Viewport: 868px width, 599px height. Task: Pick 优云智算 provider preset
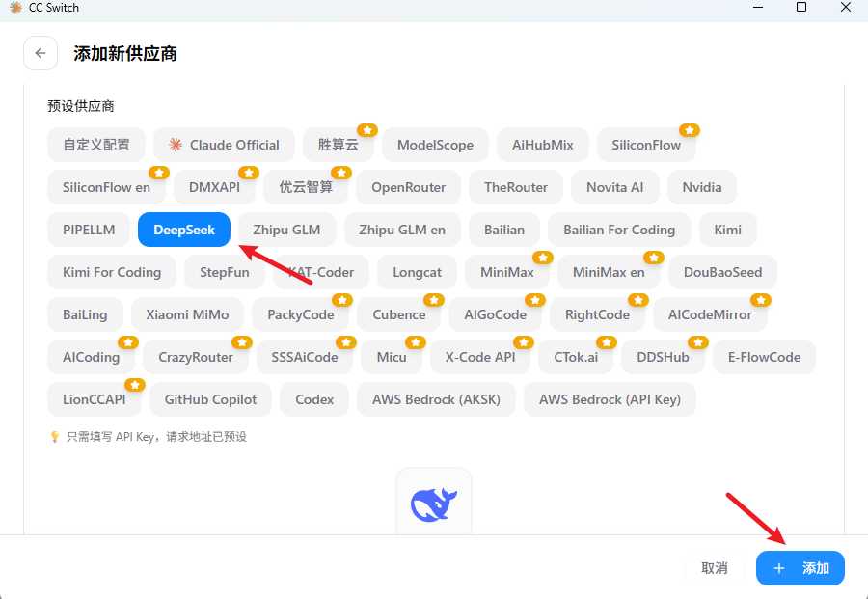pyautogui.click(x=306, y=188)
